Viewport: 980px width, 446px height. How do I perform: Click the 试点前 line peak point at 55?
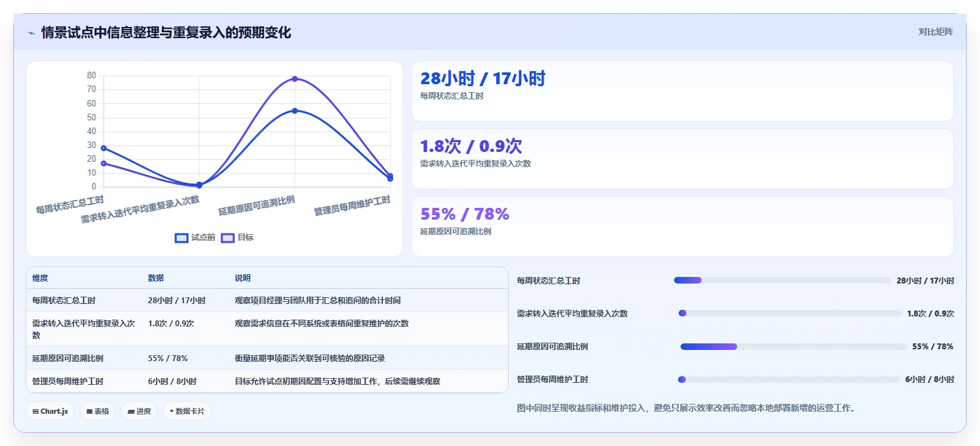(x=295, y=111)
